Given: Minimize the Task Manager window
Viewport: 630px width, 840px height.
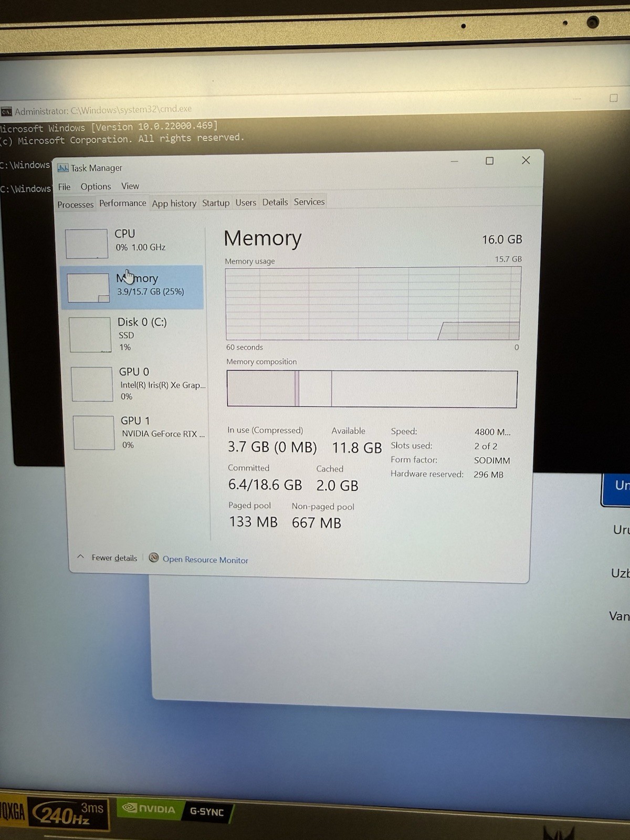Looking at the screenshot, I should click(455, 161).
